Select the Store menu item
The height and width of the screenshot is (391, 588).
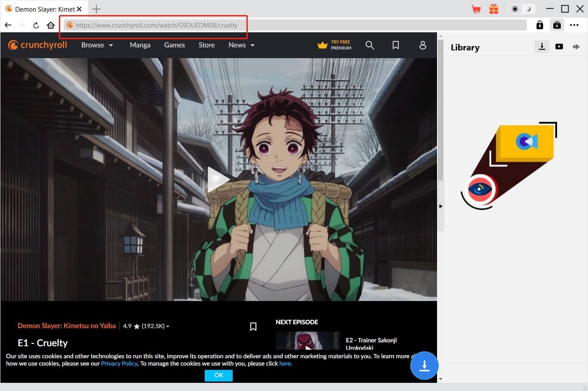coord(206,45)
